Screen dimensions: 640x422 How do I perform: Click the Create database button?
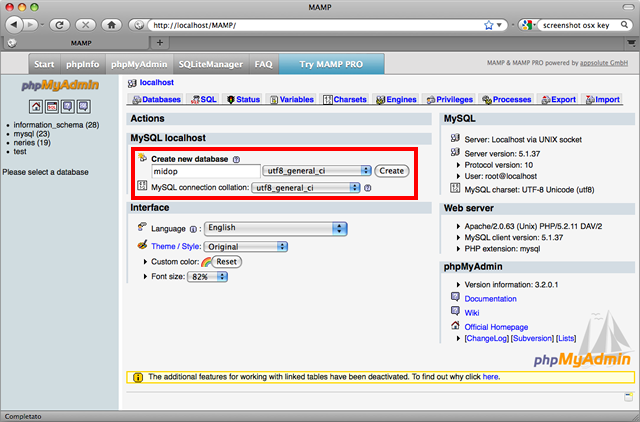click(x=392, y=171)
